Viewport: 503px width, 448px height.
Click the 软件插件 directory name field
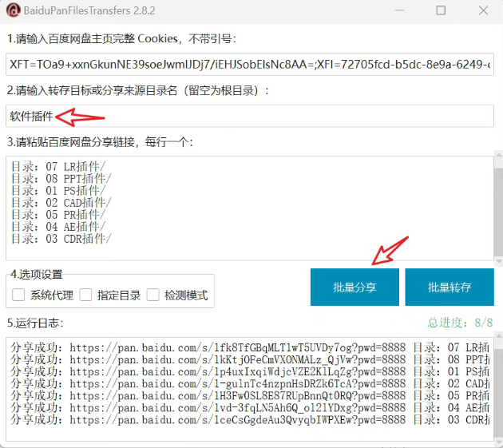point(249,116)
